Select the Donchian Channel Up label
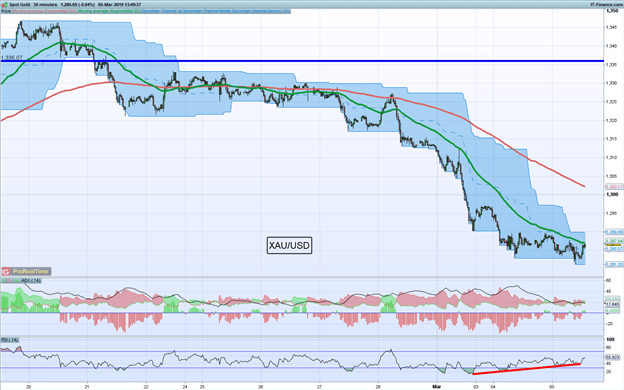624x390 pixels. point(162,11)
